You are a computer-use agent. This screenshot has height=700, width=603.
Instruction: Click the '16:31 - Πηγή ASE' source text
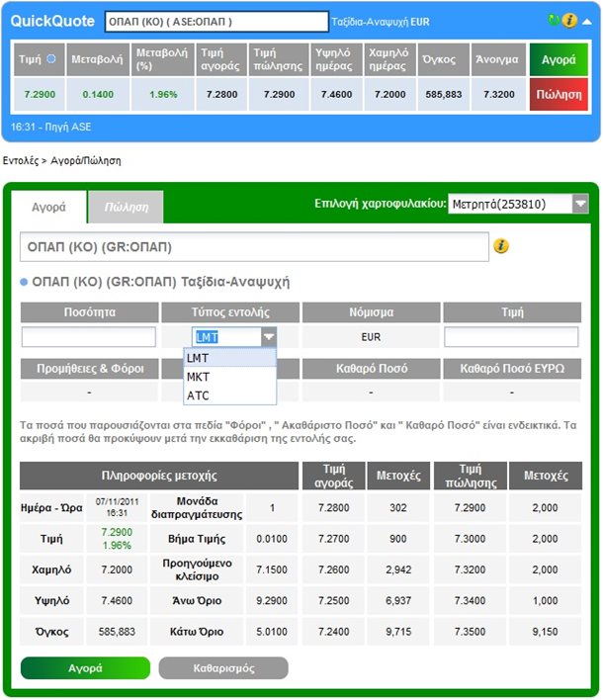coord(50,127)
